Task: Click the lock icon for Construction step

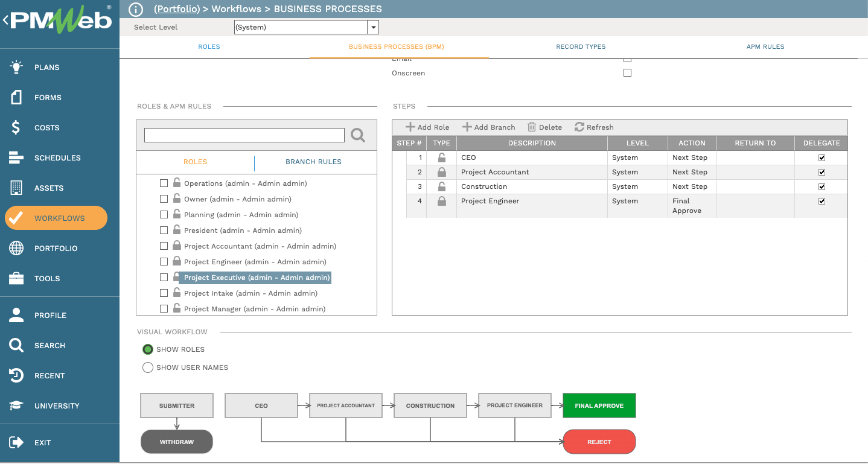Action: pos(442,186)
